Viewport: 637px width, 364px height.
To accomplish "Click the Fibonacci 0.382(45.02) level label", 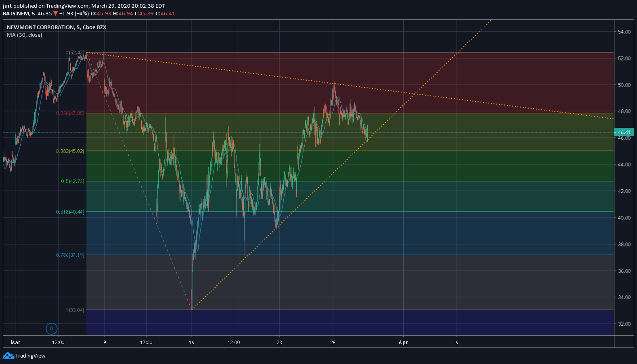I will 70,151.
